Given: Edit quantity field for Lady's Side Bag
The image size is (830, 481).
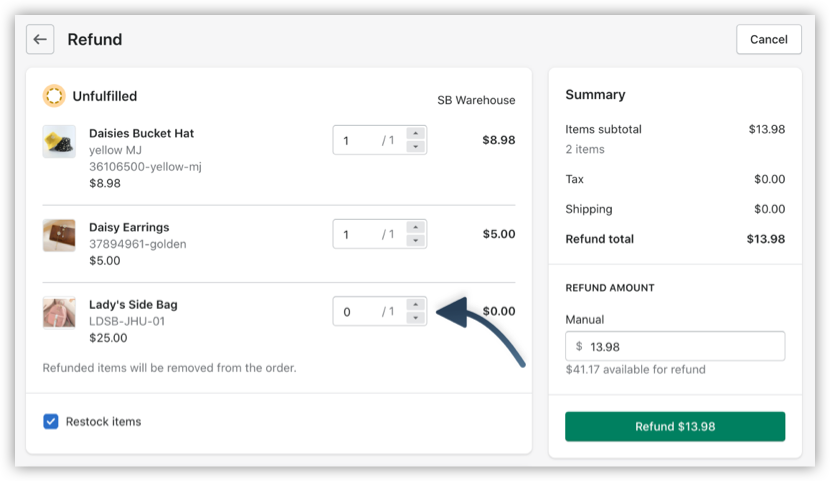Looking at the screenshot, I should [369, 312].
